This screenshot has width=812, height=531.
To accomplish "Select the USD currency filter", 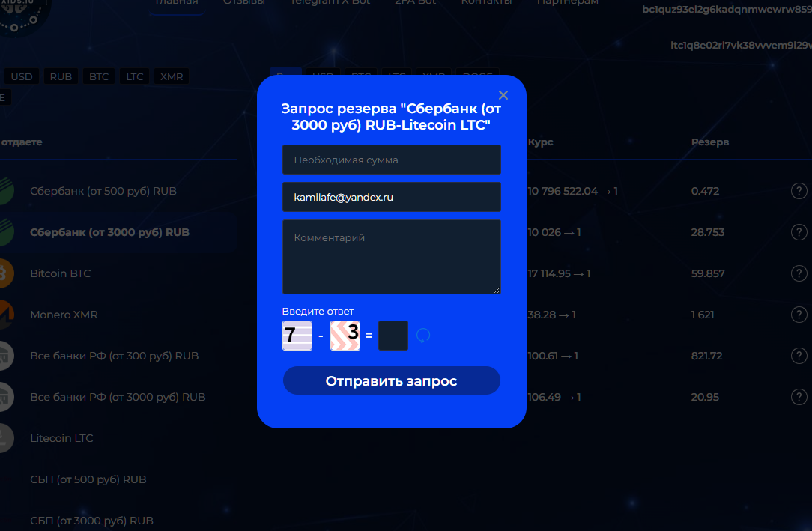I will tap(22, 76).
